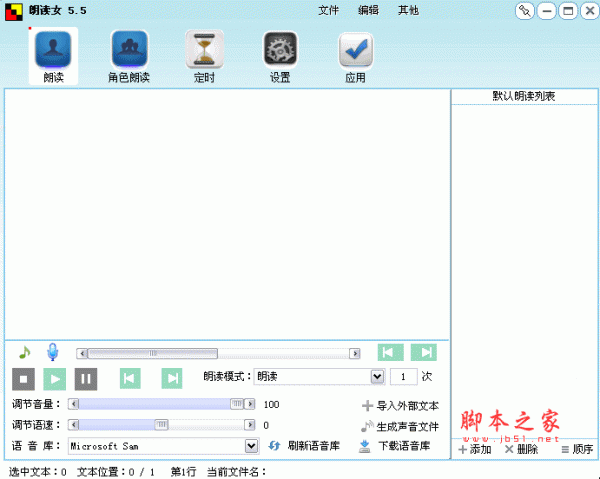Screen dimensions: 600x479
Task: Click the repeat count input field
Action: pyautogui.click(x=403, y=377)
